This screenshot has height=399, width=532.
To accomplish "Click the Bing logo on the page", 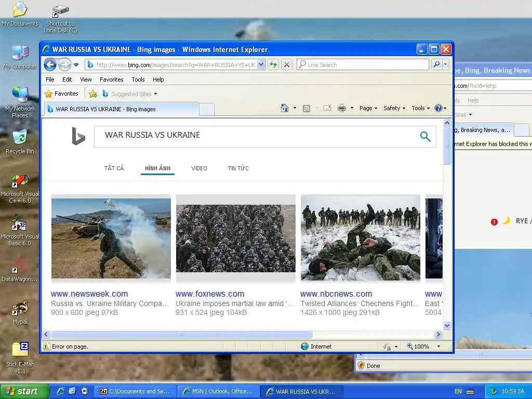I will pos(78,136).
